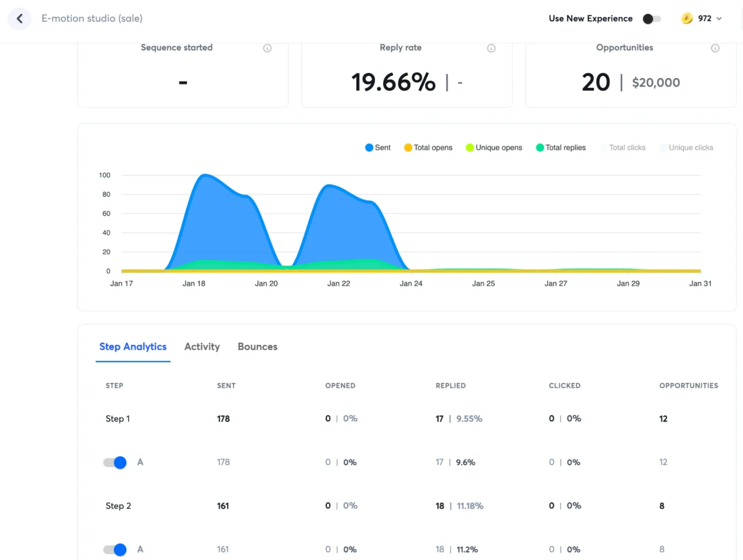The height and width of the screenshot is (560, 743).
Task: Show Unique clicks series in chart legend
Action: 687,148
